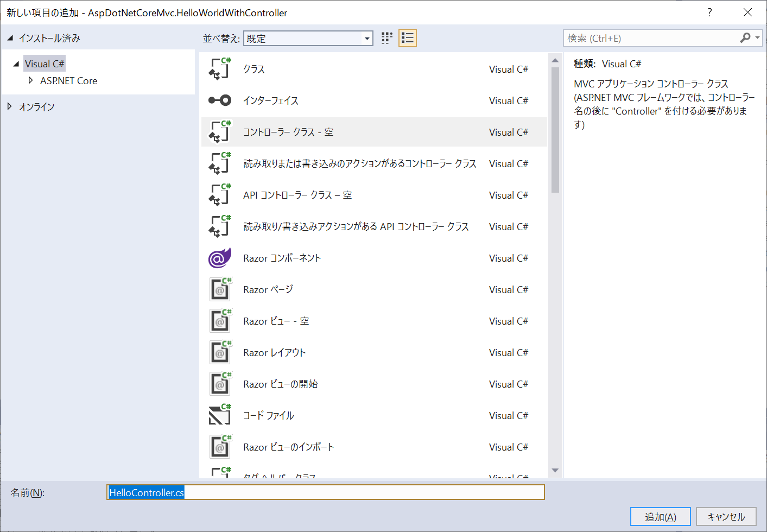The image size is (767, 532).
Task: Select the クラス item name
Action: coord(254,69)
